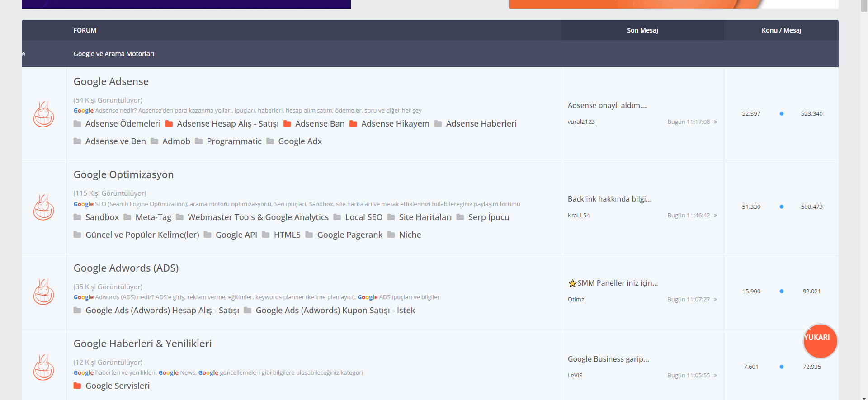Open the Google Haberleri & Yenilikleri forum
The width and height of the screenshot is (868, 400).
(x=142, y=344)
